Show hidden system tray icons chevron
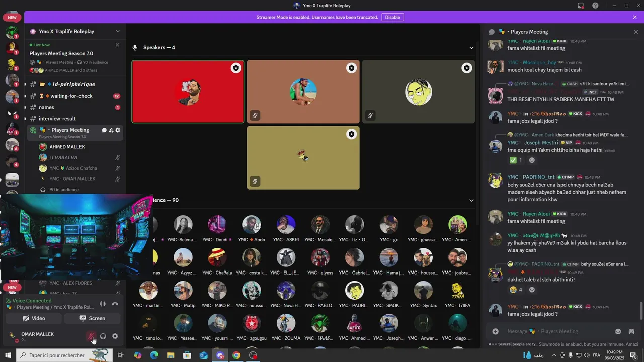Screen dimensions: 644x362 coord(554,355)
